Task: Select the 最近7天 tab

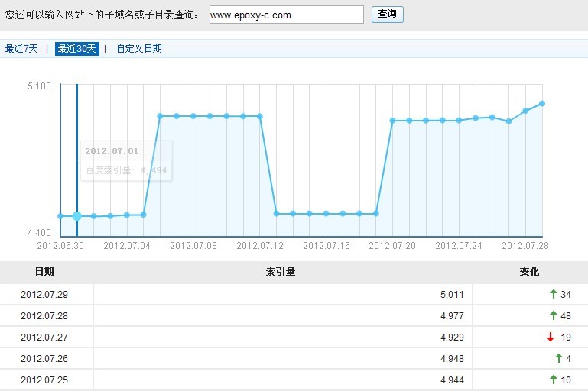Action: click(21, 49)
